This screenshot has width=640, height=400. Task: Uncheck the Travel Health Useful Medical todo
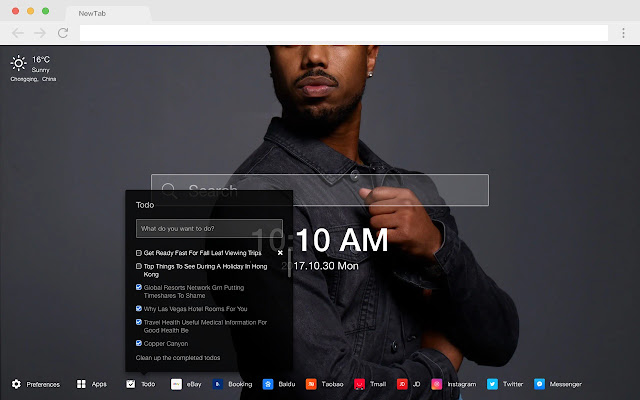point(139,322)
